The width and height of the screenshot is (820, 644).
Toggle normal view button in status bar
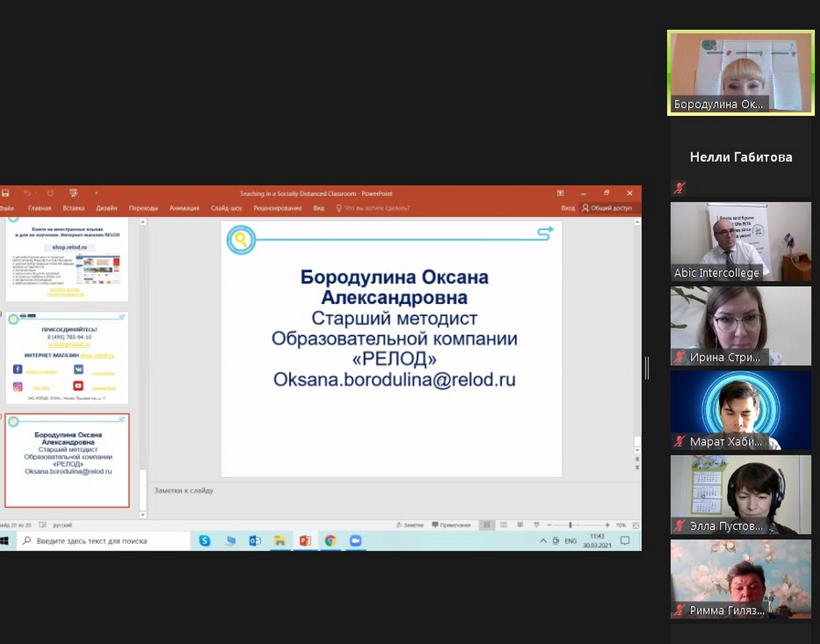point(487,525)
